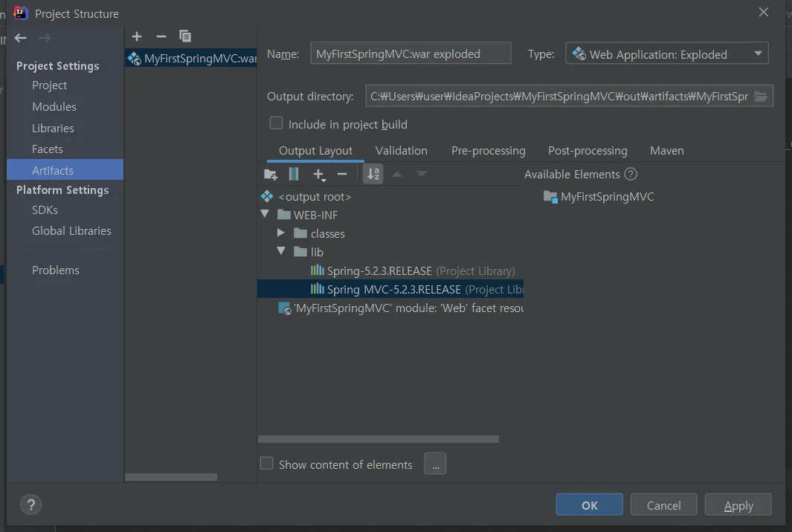Click the remove artifact minus icon

click(x=161, y=36)
